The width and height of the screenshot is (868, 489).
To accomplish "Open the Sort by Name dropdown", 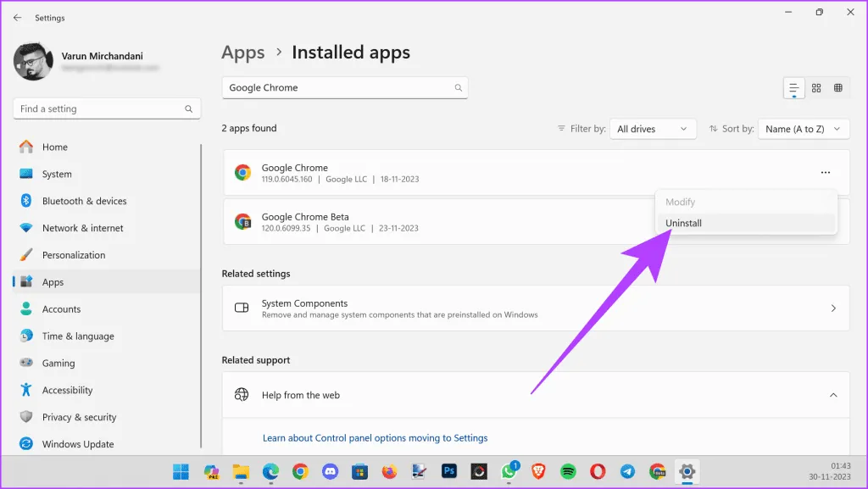I will [803, 129].
